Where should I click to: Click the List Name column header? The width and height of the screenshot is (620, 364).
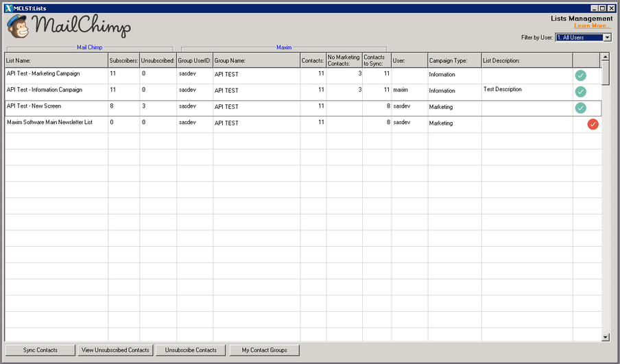point(56,60)
